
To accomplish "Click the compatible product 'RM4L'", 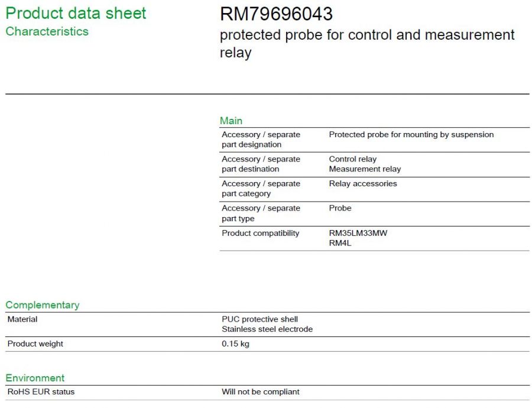I will point(340,243).
